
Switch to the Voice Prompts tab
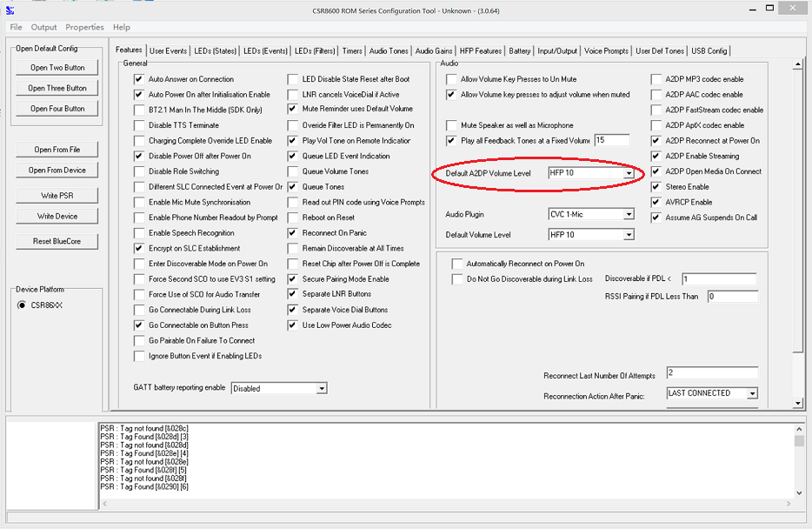coord(607,50)
